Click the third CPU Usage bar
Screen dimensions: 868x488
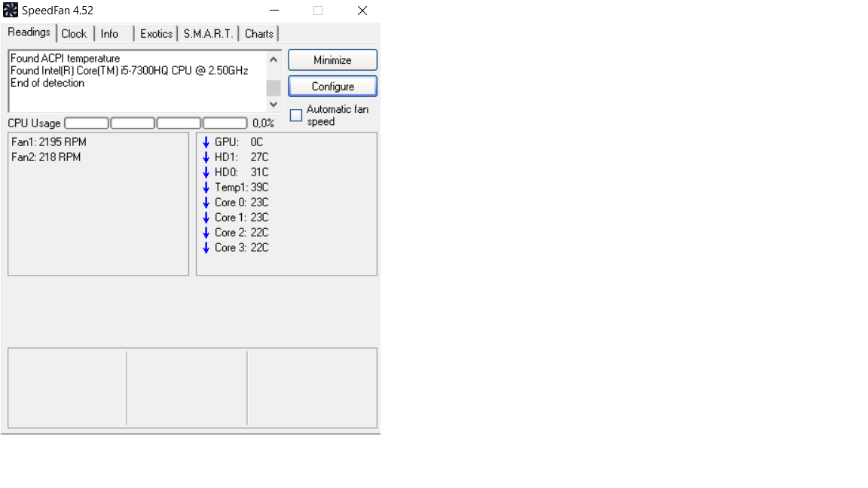click(179, 123)
